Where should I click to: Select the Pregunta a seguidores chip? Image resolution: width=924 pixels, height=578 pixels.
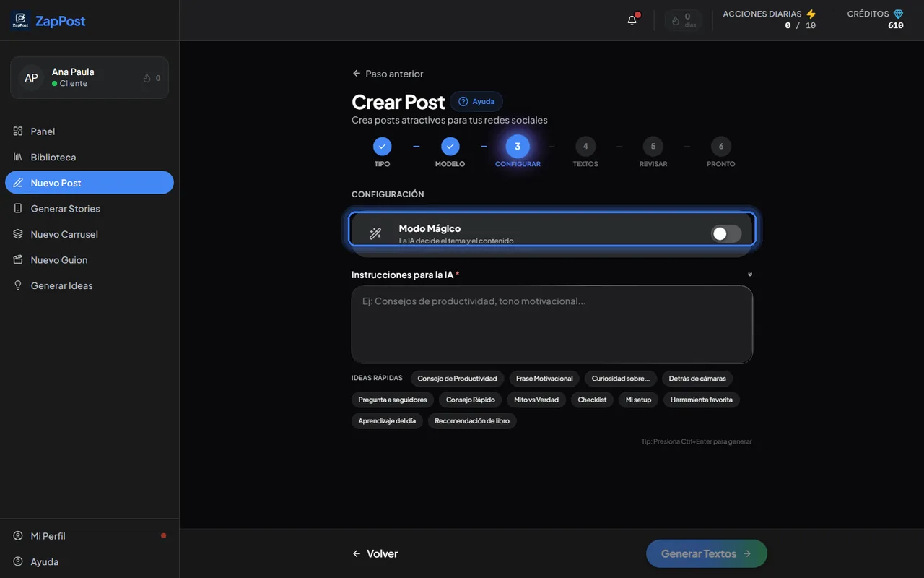(393, 400)
